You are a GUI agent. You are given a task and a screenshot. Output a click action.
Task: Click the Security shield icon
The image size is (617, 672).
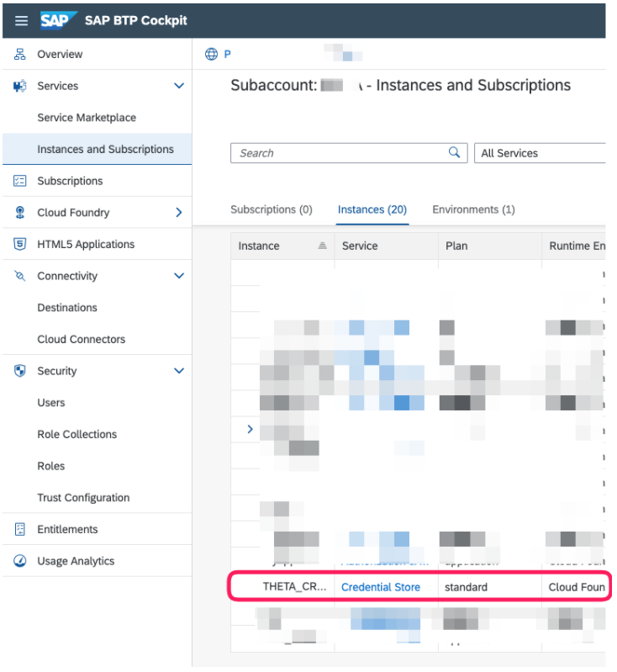click(19, 371)
